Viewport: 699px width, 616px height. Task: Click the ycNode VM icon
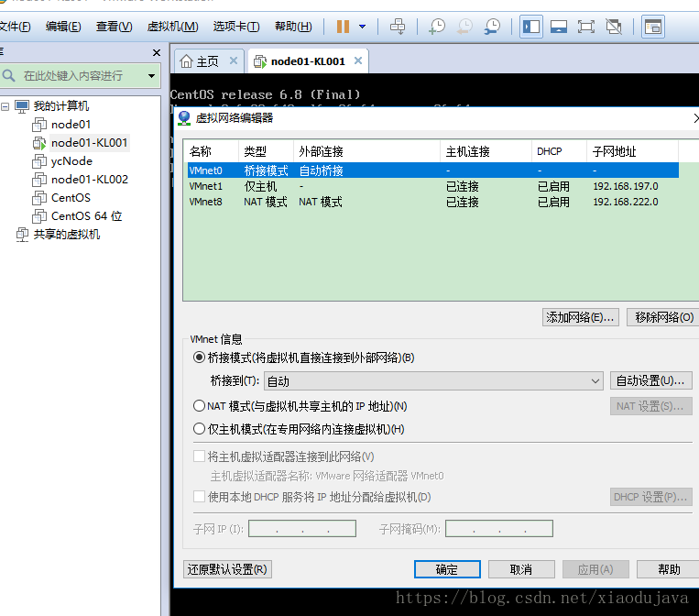tap(39, 161)
